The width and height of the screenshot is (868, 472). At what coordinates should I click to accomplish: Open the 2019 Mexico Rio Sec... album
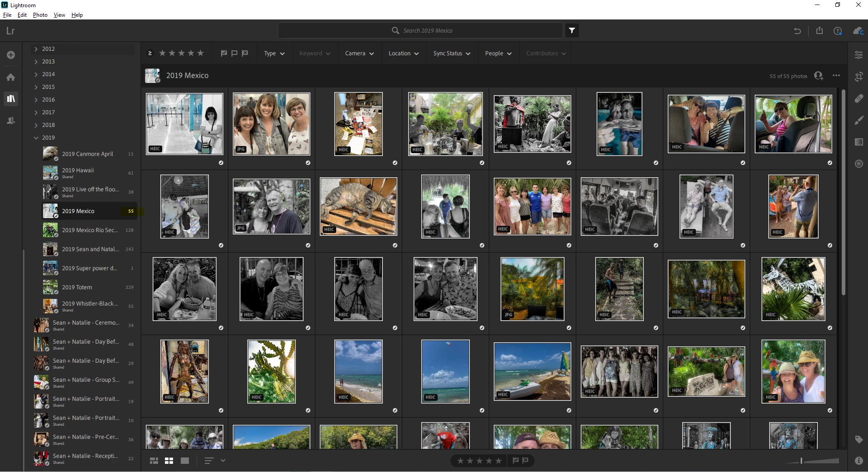pyautogui.click(x=89, y=230)
